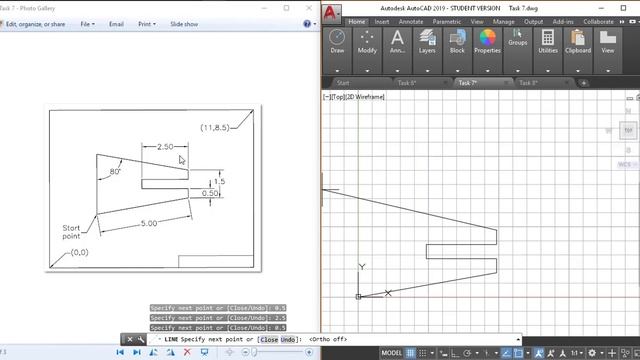Toggle drawing grid display in status bar
The height and width of the screenshot is (360, 640).
point(410,353)
